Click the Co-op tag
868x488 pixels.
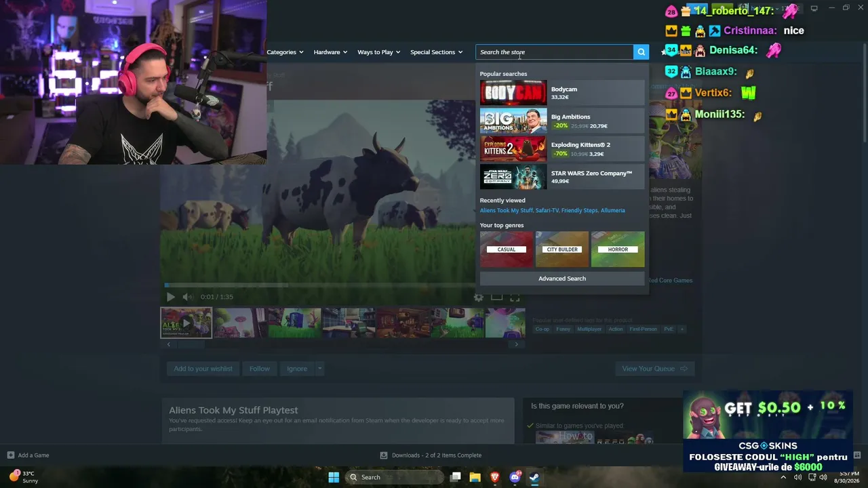pyautogui.click(x=542, y=329)
